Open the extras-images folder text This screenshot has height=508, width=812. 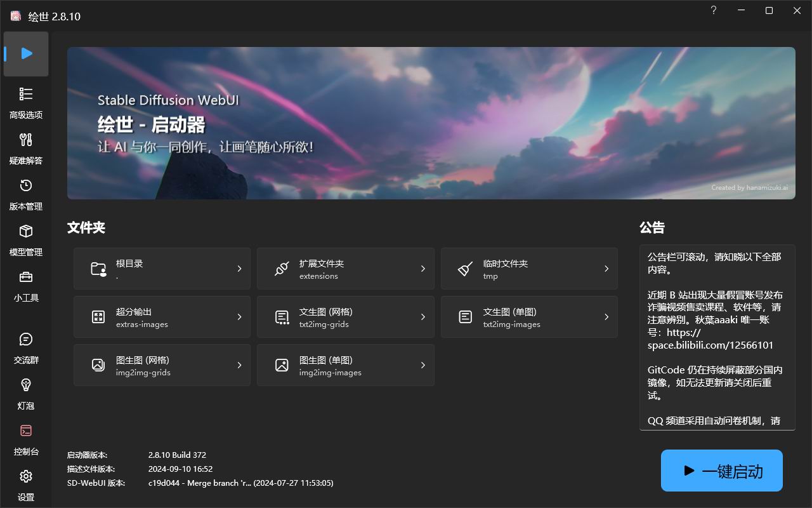[142, 324]
